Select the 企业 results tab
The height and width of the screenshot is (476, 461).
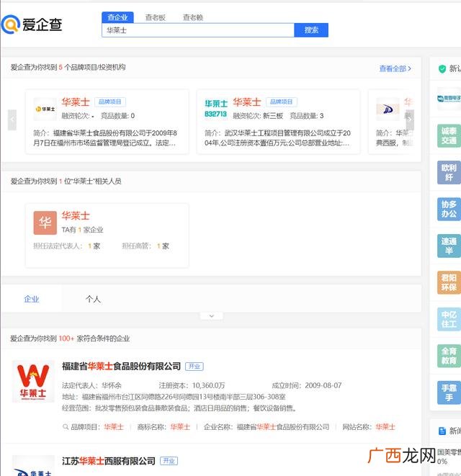pyautogui.click(x=32, y=299)
